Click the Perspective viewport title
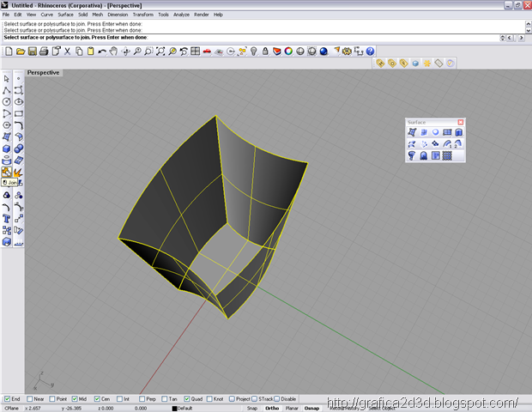This screenshot has height=412, width=532. 44,73
